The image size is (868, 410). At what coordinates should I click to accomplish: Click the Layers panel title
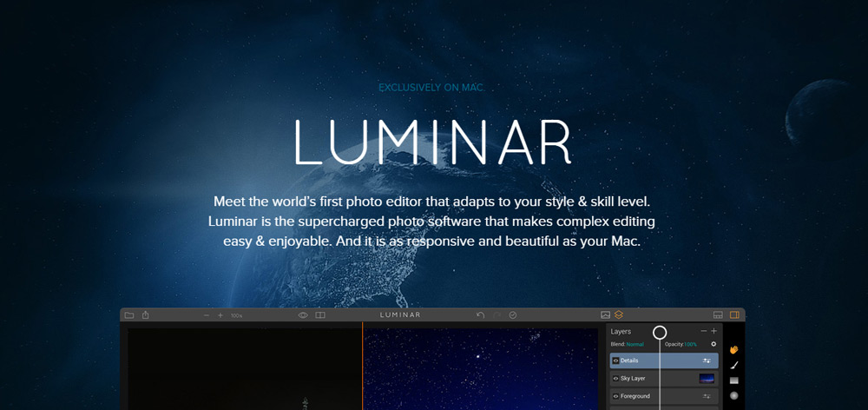tap(621, 331)
